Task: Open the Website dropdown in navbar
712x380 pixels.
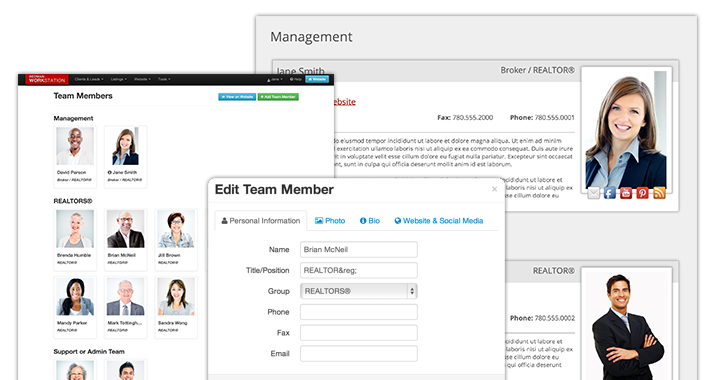Action: tap(142, 79)
